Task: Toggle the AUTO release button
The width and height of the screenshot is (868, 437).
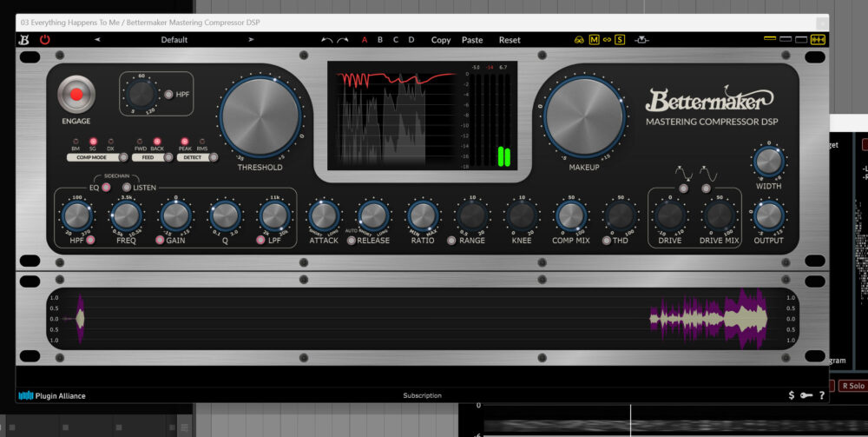Action: (x=351, y=240)
